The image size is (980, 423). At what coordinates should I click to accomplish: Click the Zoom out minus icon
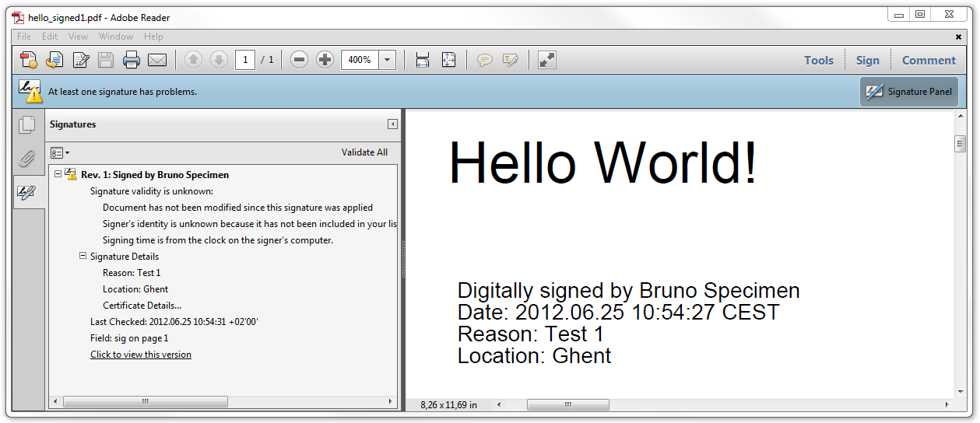click(299, 60)
